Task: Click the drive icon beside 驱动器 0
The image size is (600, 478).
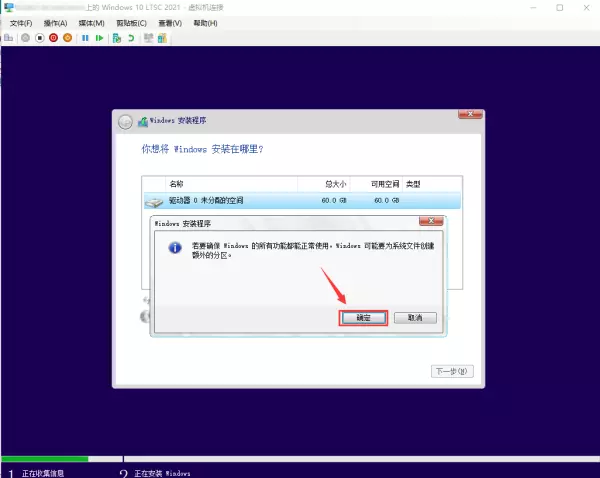Action: click(154, 202)
